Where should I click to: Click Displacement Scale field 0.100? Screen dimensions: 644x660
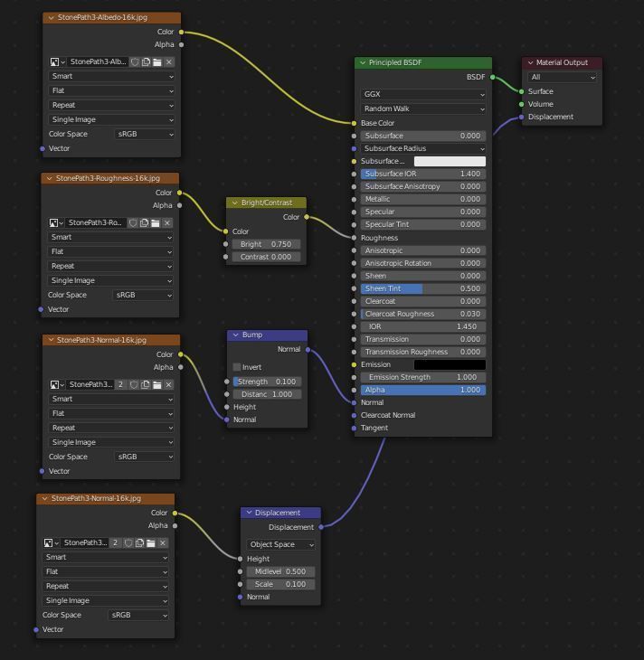(x=280, y=584)
